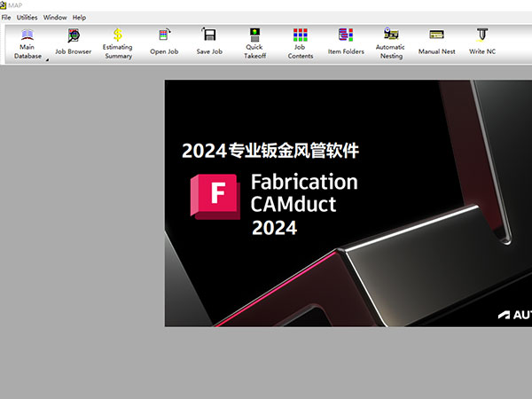Viewport: 532px width, 399px height.
Task: Open the Manual Nest tool
Action: point(436,43)
